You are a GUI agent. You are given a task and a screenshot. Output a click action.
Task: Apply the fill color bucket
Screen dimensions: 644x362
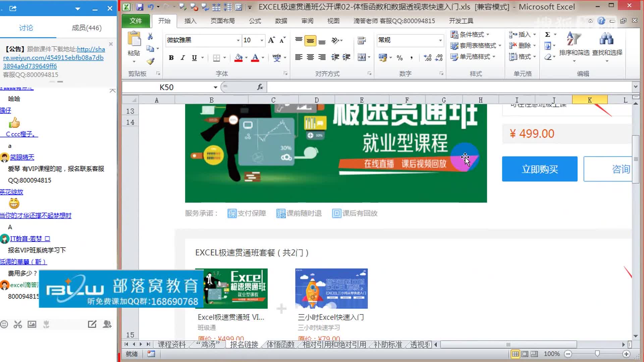[238, 58]
